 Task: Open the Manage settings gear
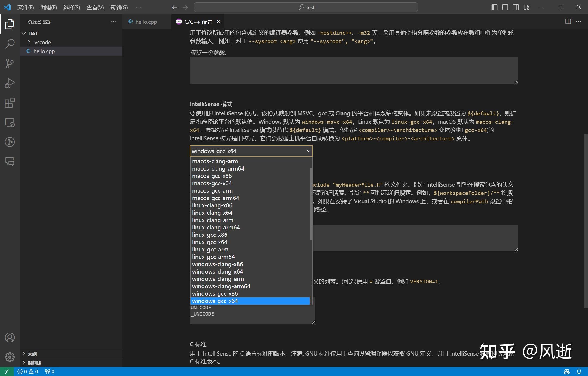click(x=10, y=357)
